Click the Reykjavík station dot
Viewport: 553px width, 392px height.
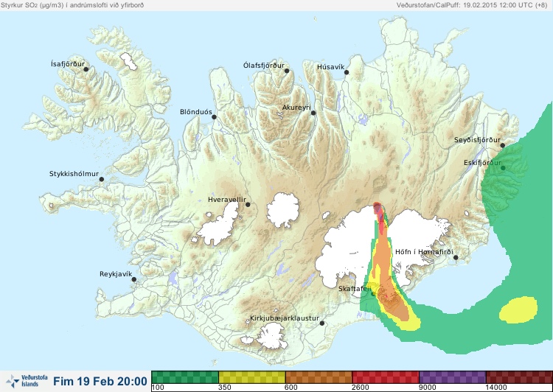tap(134, 279)
